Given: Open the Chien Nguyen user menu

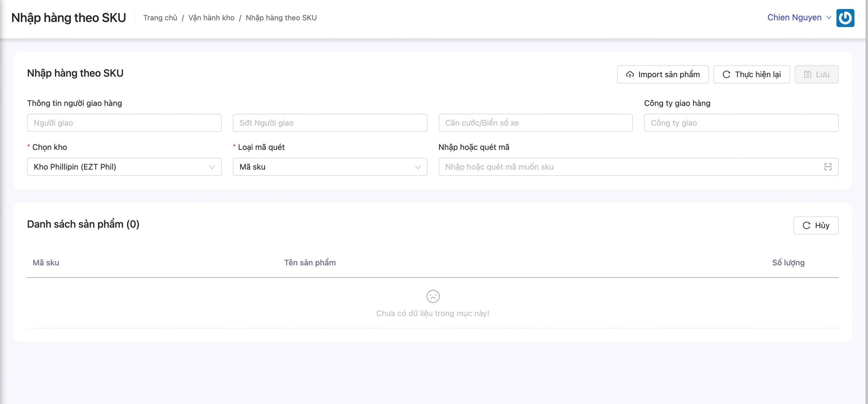Looking at the screenshot, I should point(799,18).
